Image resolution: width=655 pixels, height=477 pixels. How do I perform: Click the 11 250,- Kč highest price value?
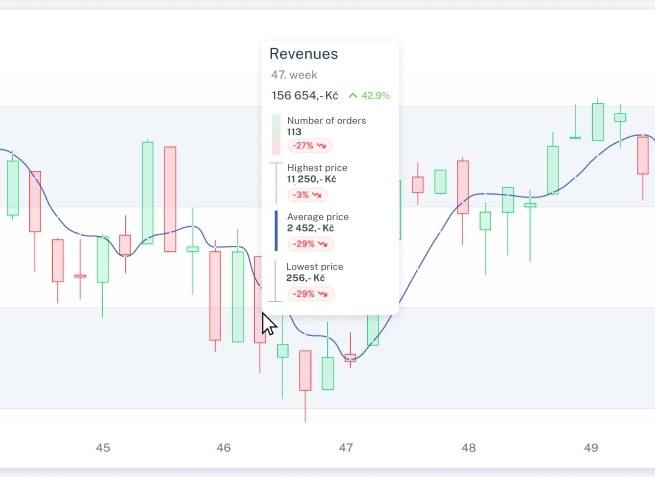pos(312,179)
